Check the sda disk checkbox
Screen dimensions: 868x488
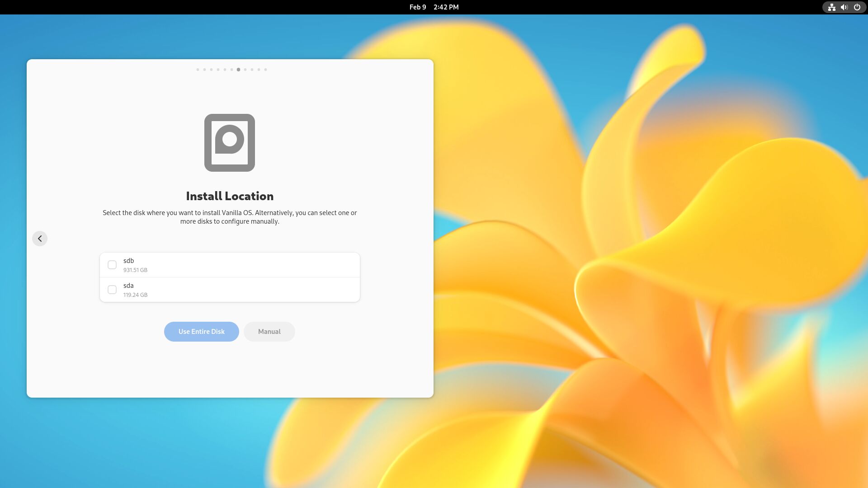112,290
